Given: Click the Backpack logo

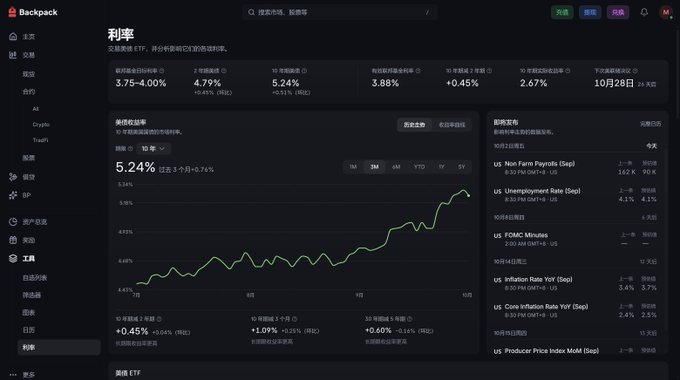Looking at the screenshot, I should click(33, 12).
